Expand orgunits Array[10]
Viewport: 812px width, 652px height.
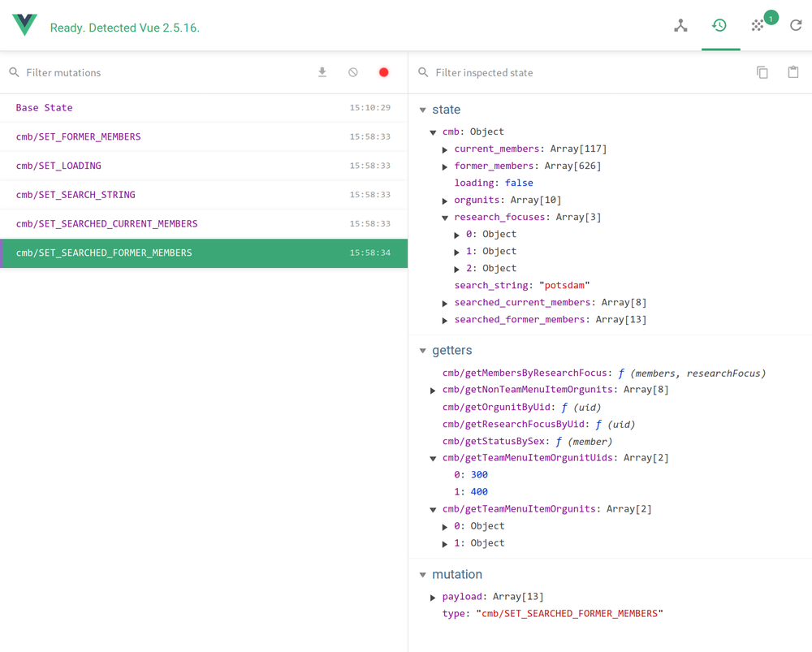pyautogui.click(x=445, y=201)
